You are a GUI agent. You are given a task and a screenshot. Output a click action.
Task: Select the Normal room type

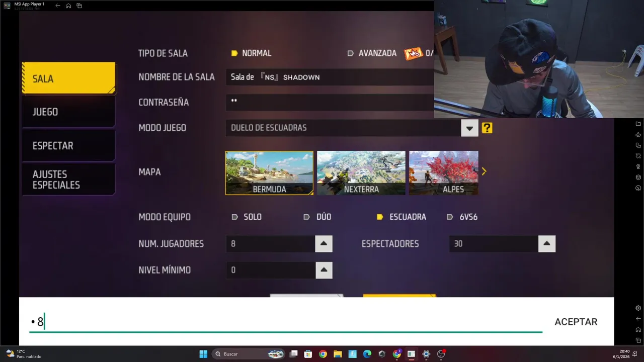coord(251,53)
